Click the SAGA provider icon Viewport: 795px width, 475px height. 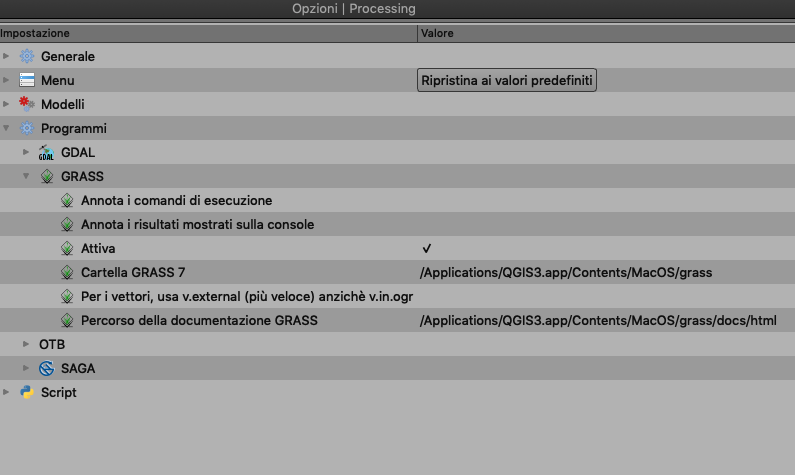click(x=47, y=369)
